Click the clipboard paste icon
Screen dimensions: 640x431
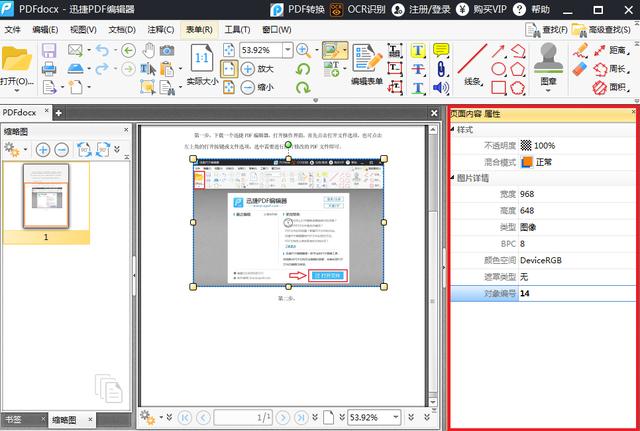tap(167, 69)
